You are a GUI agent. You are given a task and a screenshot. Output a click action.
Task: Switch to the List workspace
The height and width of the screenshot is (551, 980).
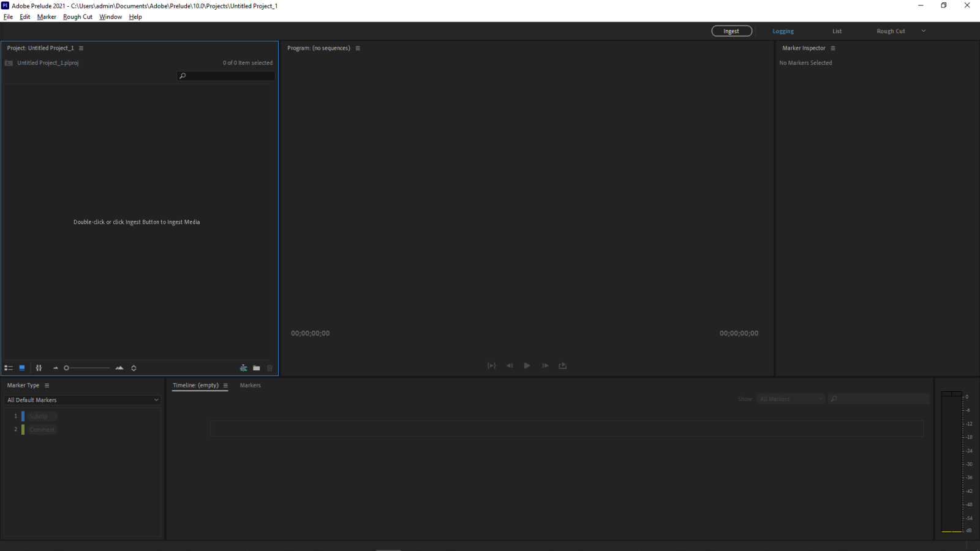tap(837, 31)
